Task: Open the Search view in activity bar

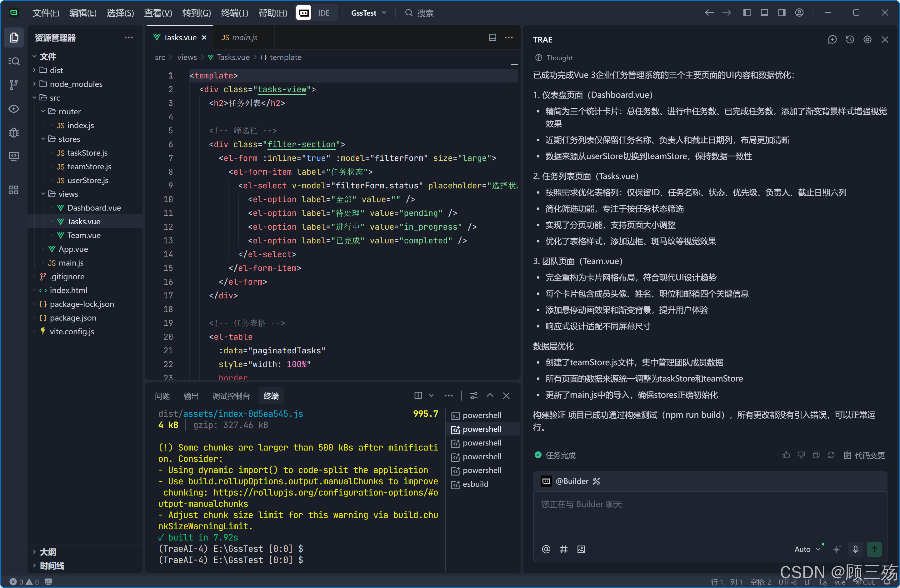Action: [14, 61]
